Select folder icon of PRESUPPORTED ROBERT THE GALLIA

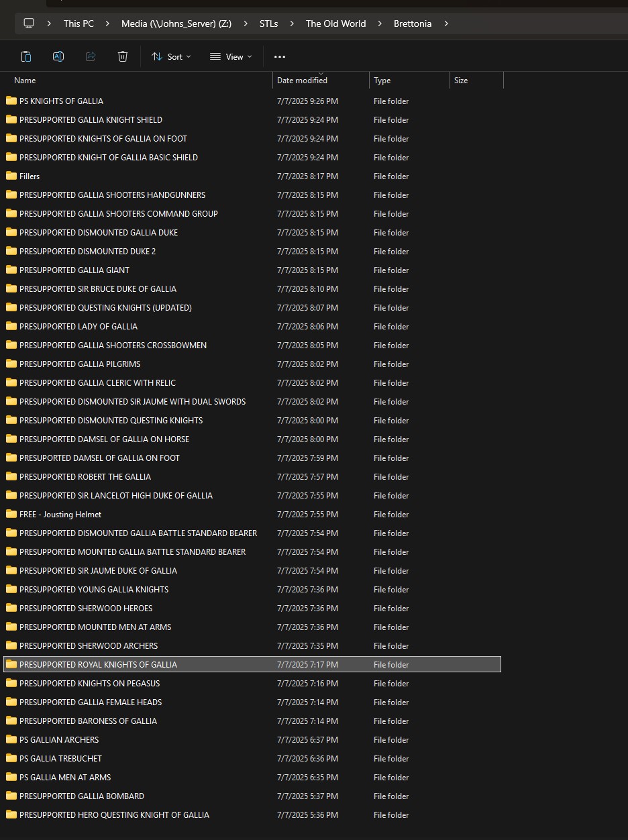11,476
